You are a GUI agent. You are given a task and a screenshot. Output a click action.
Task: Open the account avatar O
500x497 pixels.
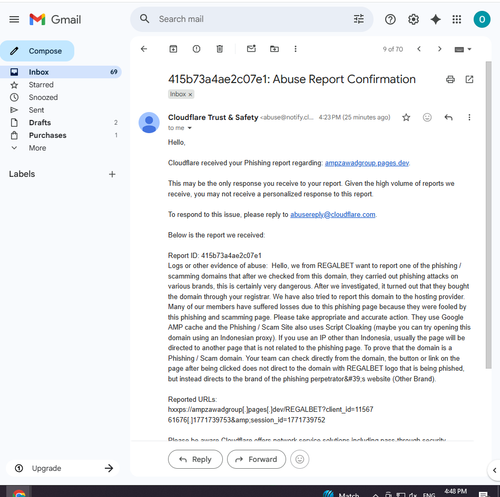[482, 19]
